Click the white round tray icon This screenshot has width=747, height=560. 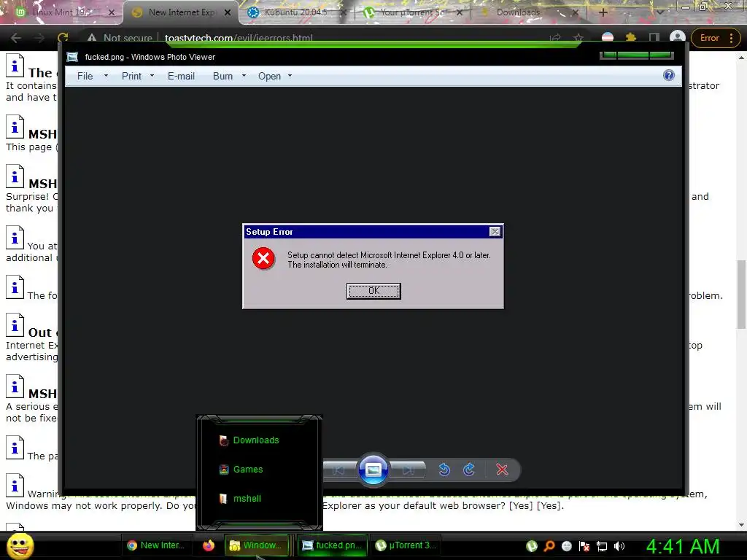tap(566, 546)
